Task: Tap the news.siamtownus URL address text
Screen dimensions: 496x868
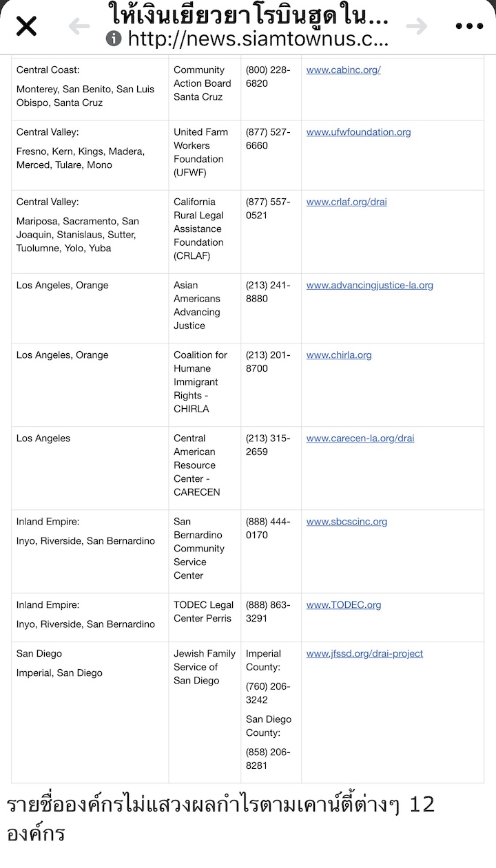Action: click(x=258, y=39)
